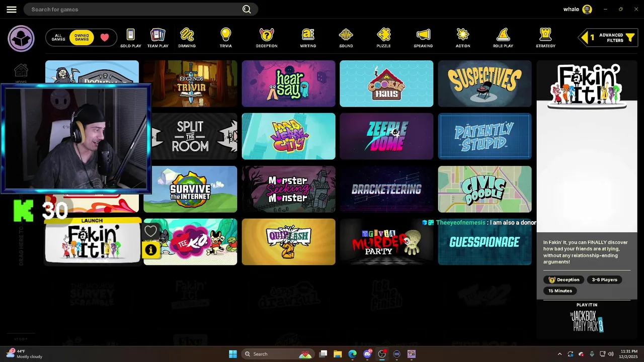Click the Jackbox Megapicker logo
This screenshot has width=644, height=362.
(x=21, y=38)
